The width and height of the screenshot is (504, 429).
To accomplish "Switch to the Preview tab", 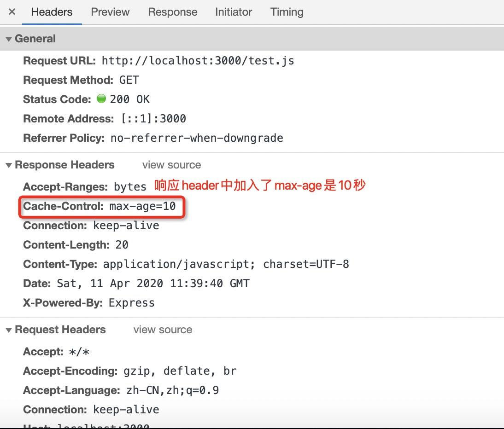I will pyautogui.click(x=110, y=12).
